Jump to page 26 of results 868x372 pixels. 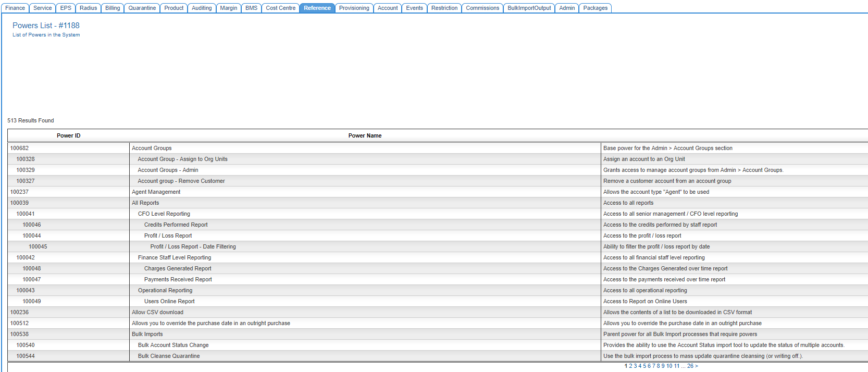pos(690,366)
